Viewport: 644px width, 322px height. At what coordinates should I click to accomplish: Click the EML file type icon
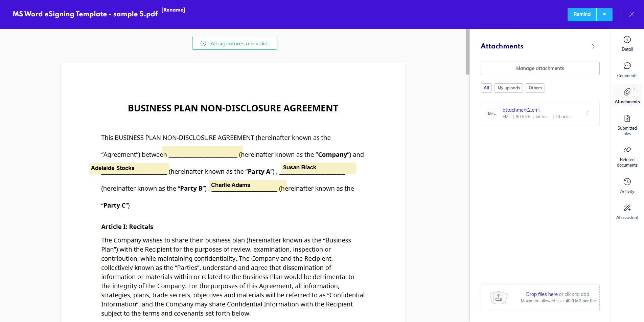pyautogui.click(x=491, y=113)
